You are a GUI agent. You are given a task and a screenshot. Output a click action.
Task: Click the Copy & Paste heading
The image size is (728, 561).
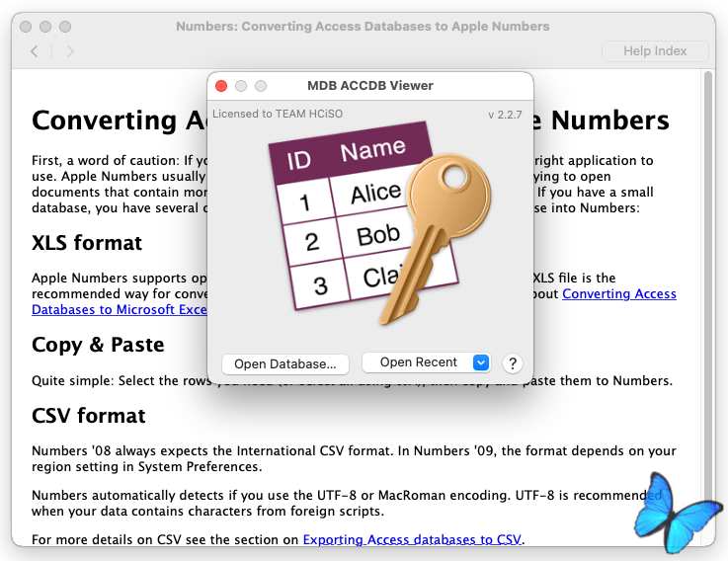(x=98, y=345)
